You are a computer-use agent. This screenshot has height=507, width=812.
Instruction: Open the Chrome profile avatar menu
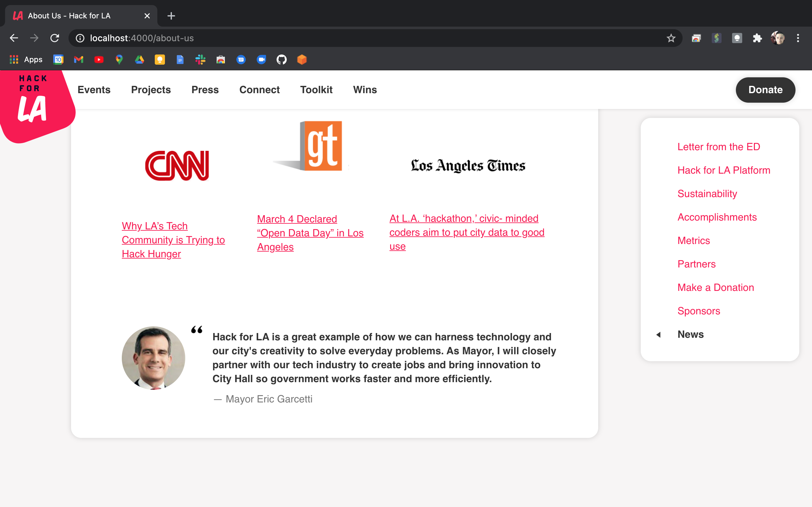pos(777,38)
